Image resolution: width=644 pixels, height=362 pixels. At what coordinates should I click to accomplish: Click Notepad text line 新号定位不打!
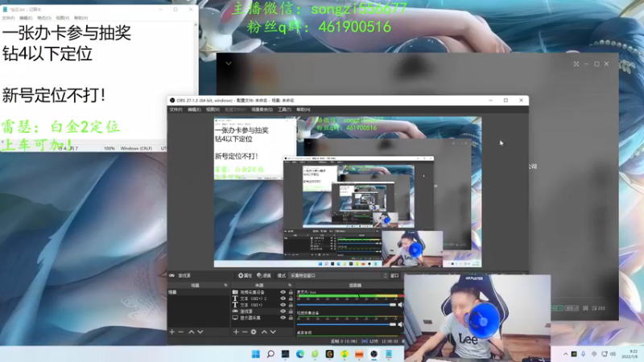[x=53, y=95]
